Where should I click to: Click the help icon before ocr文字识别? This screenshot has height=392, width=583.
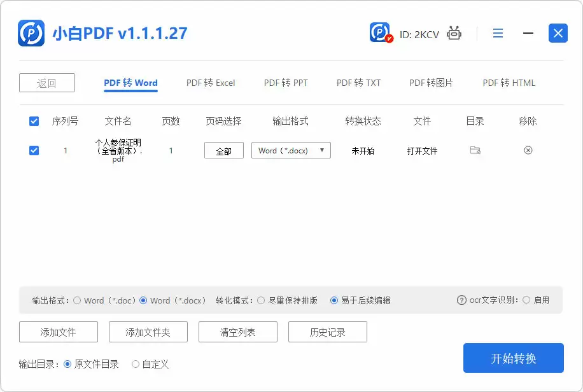tap(460, 300)
